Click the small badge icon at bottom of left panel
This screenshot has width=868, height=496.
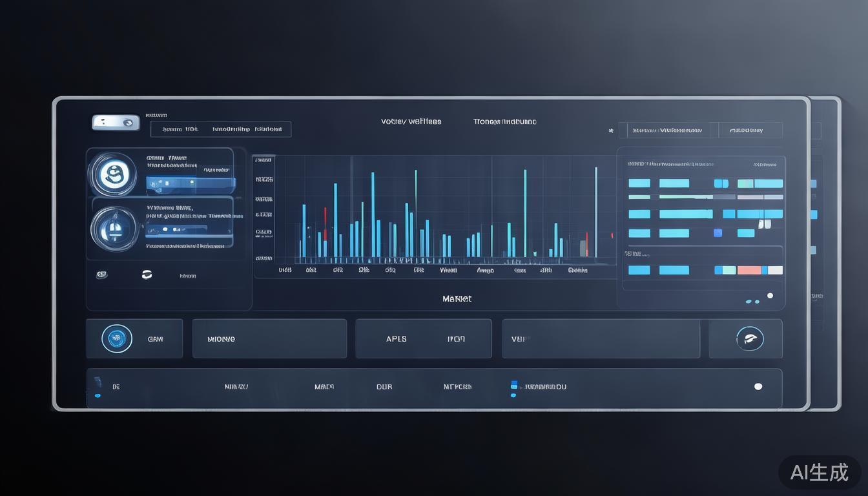[x=101, y=274]
